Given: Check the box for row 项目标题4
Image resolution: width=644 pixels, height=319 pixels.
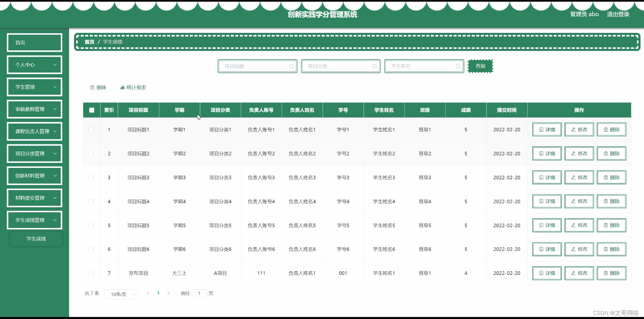Looking at the screenshot, I should pyautogui.click(x=91, y=201).
